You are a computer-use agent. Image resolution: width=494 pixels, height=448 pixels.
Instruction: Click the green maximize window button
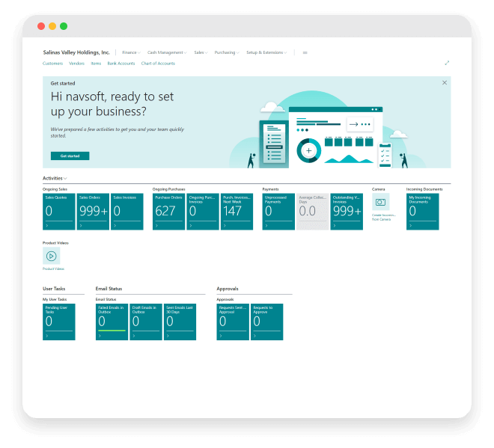click(x=64, y=26)
